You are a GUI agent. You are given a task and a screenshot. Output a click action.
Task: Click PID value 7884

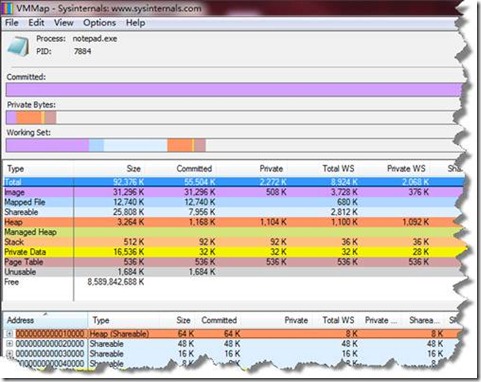(82, 51)
